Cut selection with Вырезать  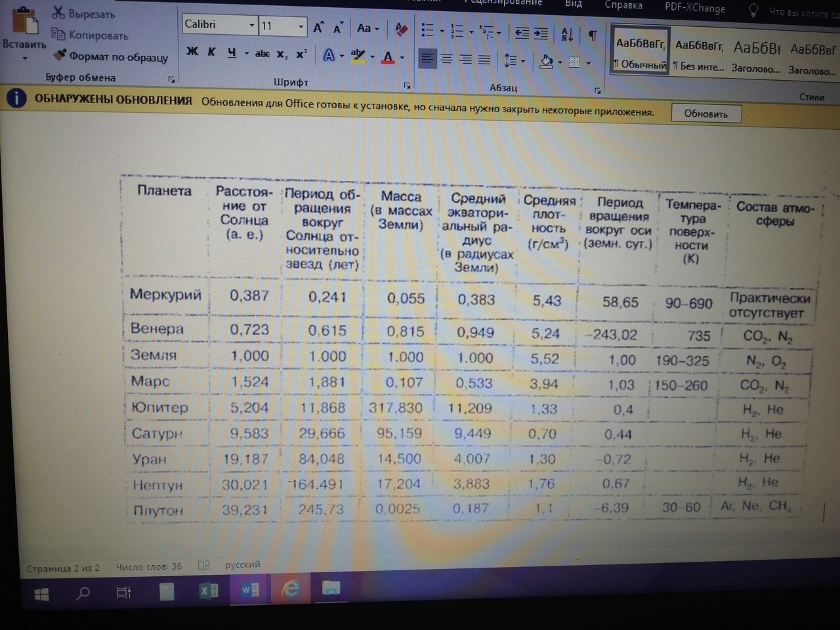coord(84,13)
